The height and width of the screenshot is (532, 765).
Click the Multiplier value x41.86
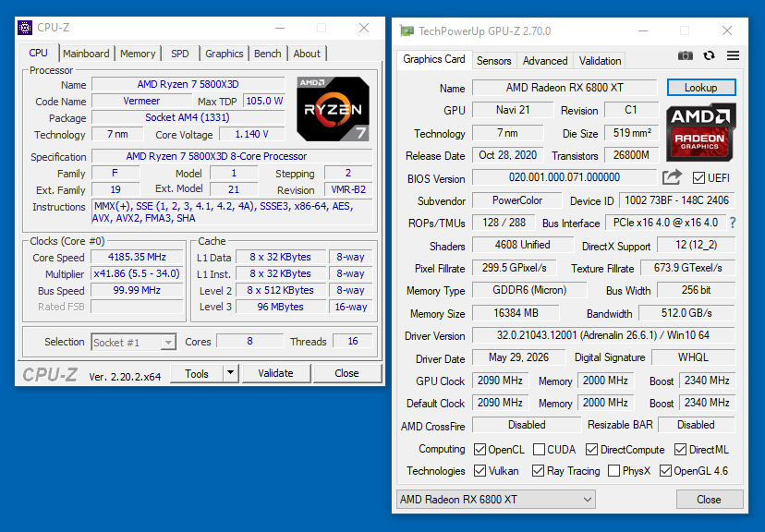click(137, 273)
